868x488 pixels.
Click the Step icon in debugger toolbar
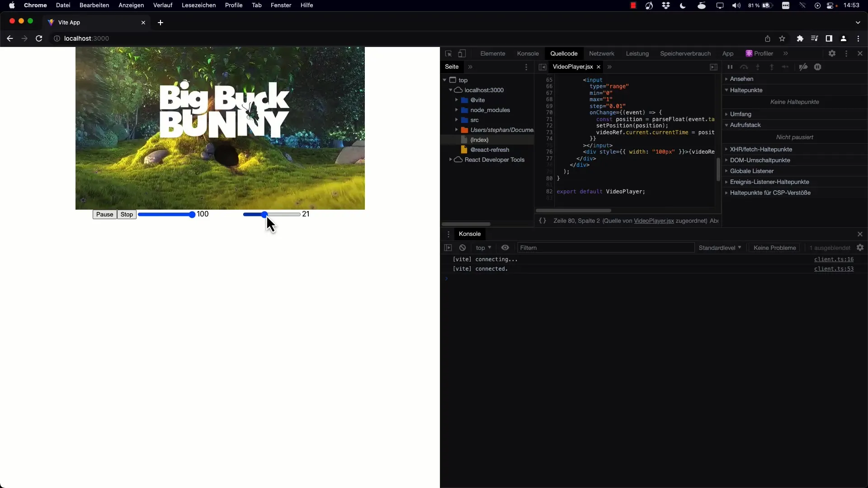786,67
